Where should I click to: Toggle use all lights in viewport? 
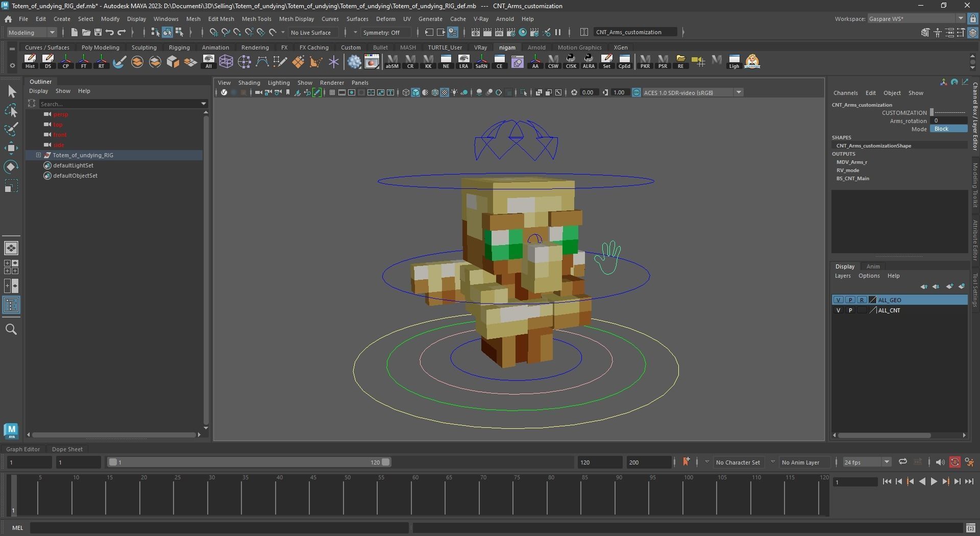click(454, 92)
